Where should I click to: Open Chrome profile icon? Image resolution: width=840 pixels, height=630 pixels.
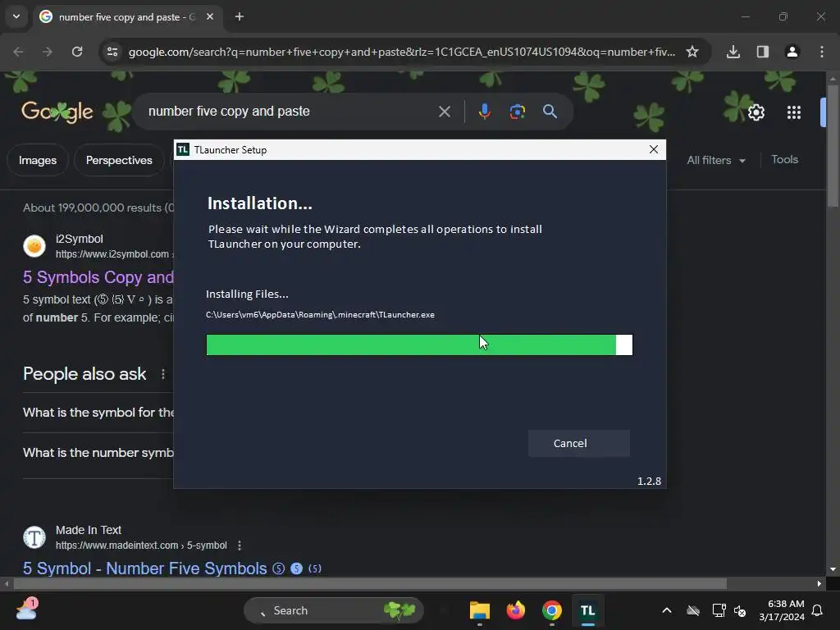click(x=792, y=52)
